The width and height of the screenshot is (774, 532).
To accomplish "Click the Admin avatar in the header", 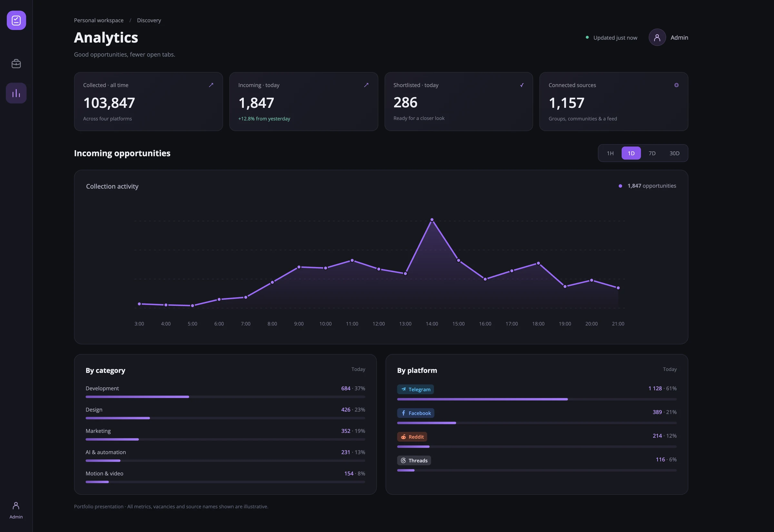I will [657, 38].
